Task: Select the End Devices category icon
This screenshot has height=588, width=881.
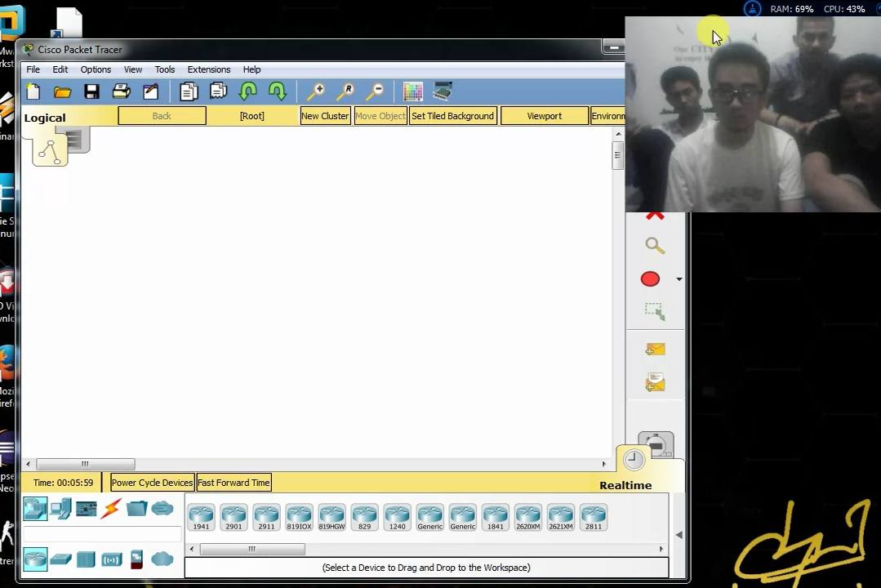Action: click(60, 510)
